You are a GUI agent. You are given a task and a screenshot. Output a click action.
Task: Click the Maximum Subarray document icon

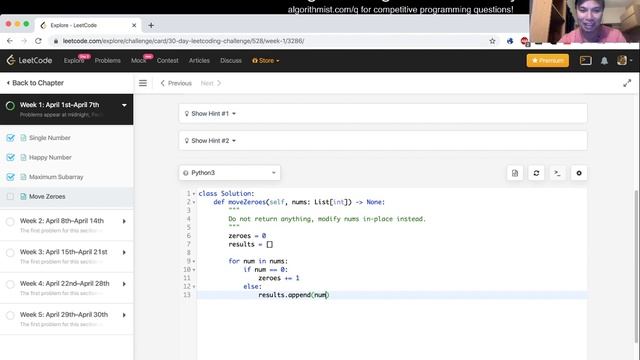click(x=23, y=177)
